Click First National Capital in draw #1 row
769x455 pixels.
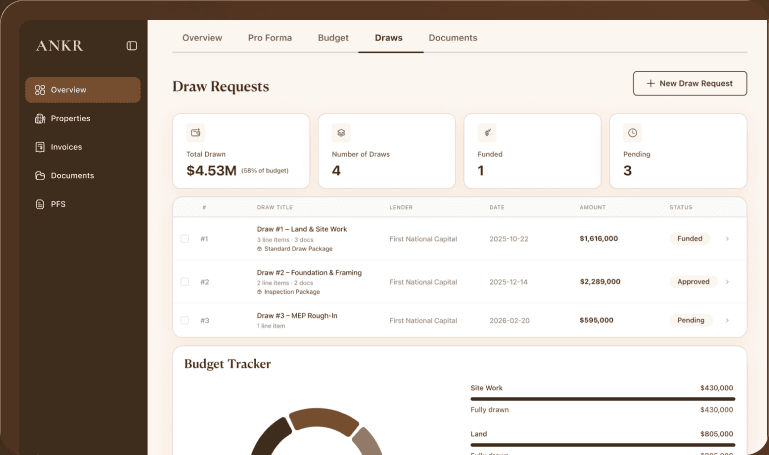click(x=423, y=239)
